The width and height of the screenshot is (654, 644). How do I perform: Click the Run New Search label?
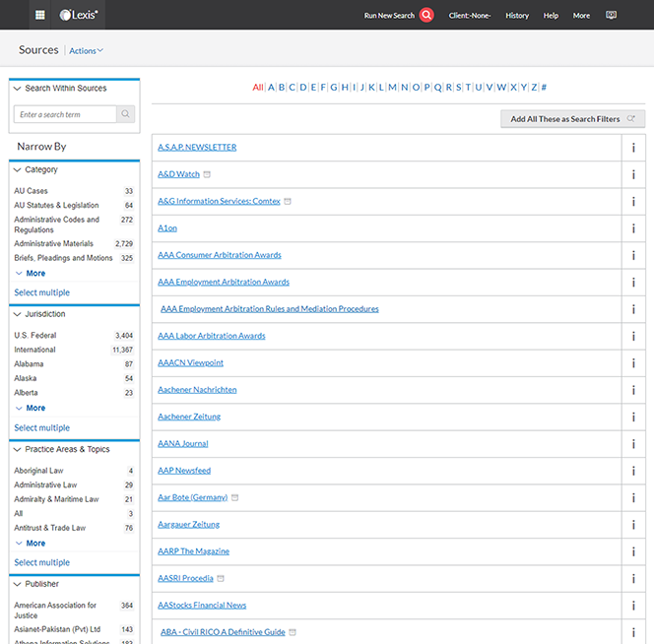click(389, 16)
